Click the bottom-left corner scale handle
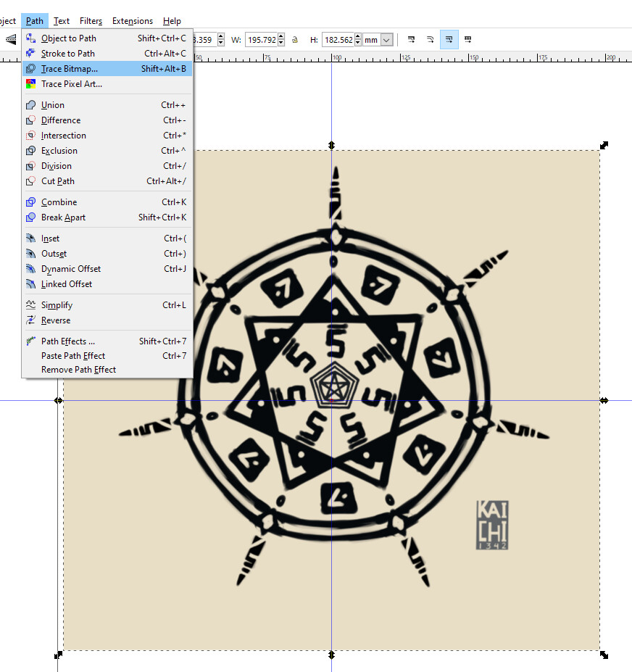The image size is (632, 672). pos(58,655)
